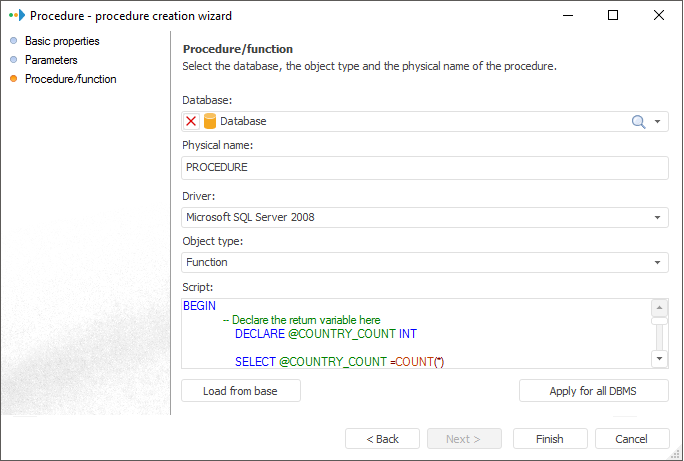Image resolution: width=684 pixels, height=461 pixels.
Task: Click the Load from base button
Action: pos(240,391)
